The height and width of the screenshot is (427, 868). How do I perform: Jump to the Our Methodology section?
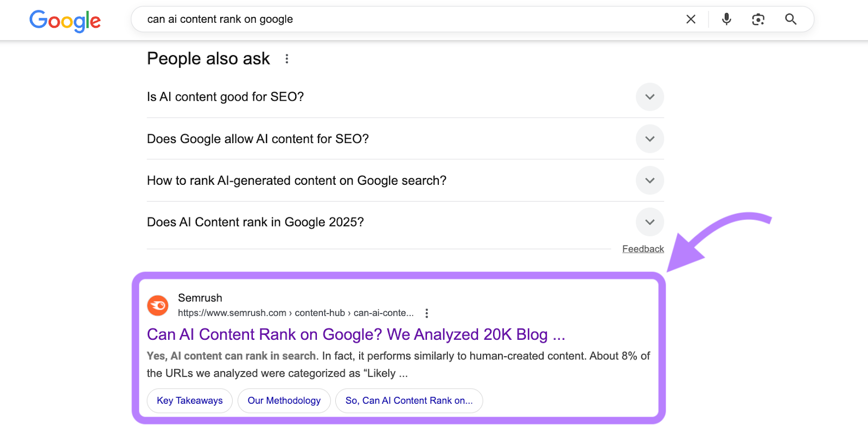(284, 400)
